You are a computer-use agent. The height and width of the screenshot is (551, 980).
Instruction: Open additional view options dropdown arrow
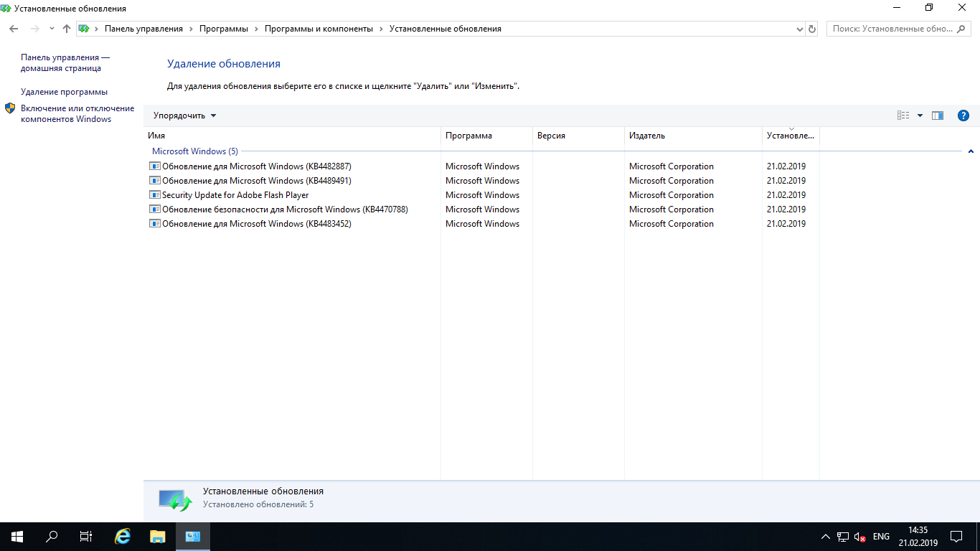tap(920, 116)
